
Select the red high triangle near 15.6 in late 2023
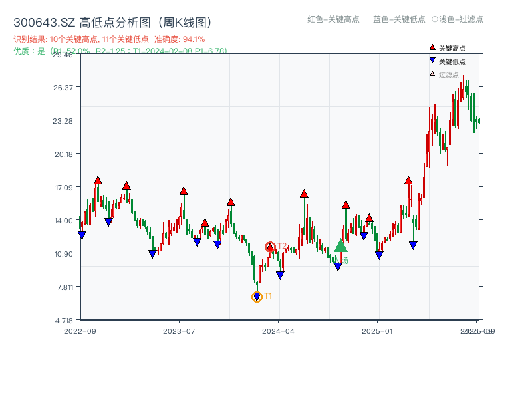tap(231, 202)
